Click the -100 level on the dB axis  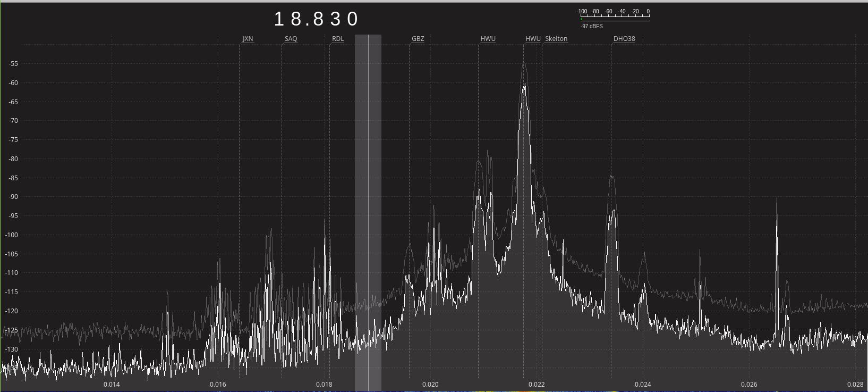(x=12, y=235)
